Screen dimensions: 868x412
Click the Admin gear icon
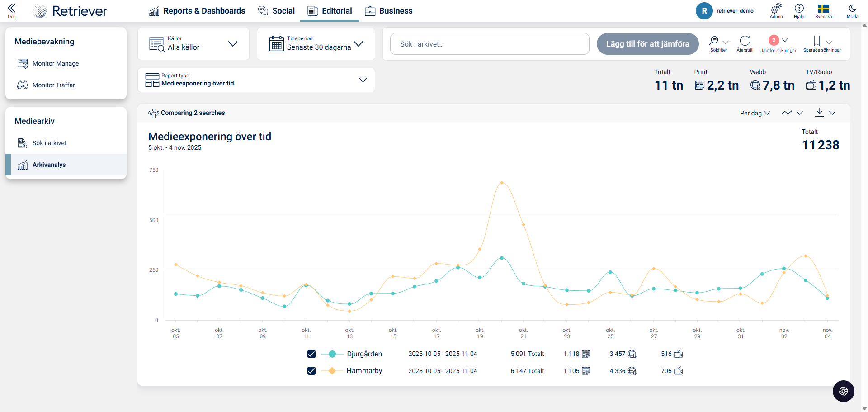[x=776, y=8]
